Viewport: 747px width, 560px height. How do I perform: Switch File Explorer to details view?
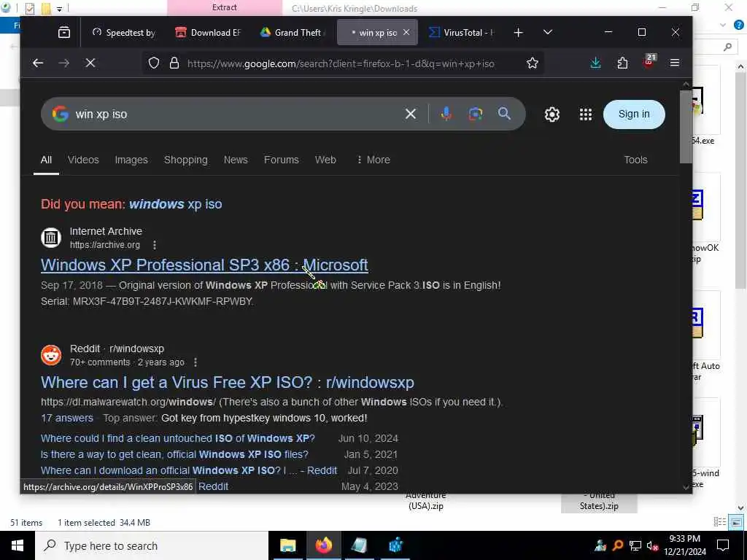point(720,522)
